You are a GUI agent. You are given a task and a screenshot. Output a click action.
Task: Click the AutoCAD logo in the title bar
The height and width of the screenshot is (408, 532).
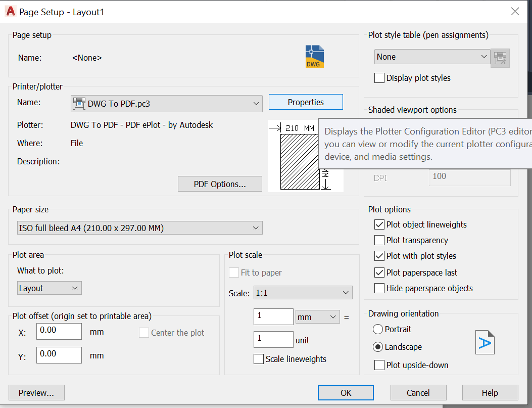(11, 12)
